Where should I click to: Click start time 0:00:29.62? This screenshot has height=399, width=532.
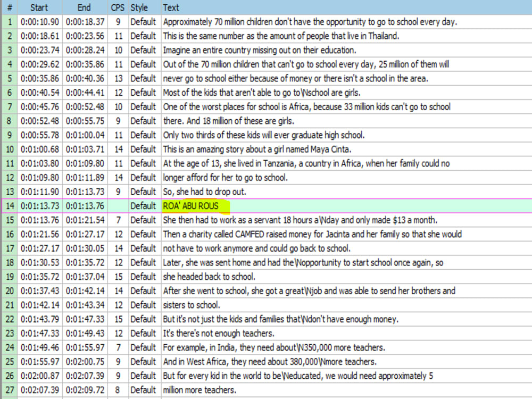40,64
